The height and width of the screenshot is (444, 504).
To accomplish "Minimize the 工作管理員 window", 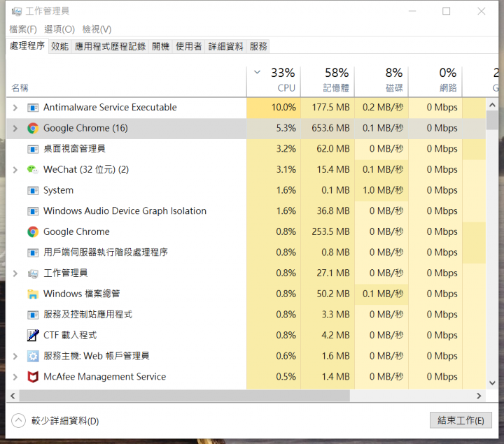I will (x=412, y=11).
